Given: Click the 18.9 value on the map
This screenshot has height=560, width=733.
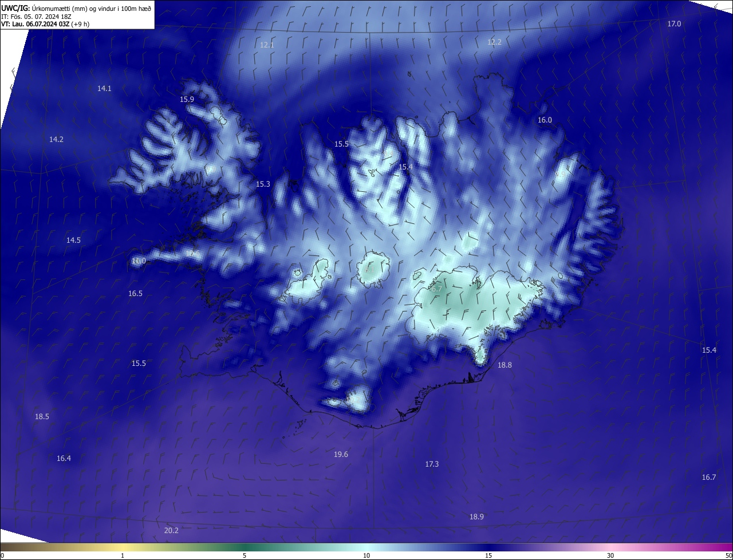Looking at the screenshot, I should click(x=476, y=516).
